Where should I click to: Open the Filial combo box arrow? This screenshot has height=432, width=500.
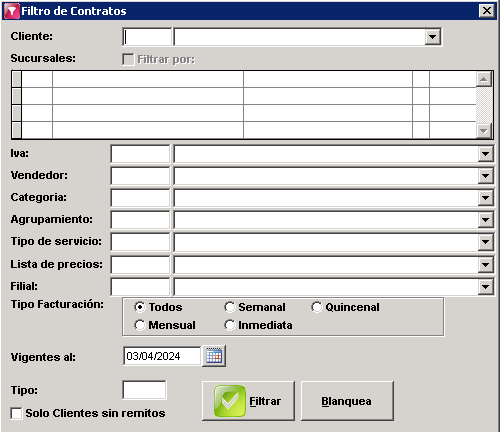coord(485,287)
